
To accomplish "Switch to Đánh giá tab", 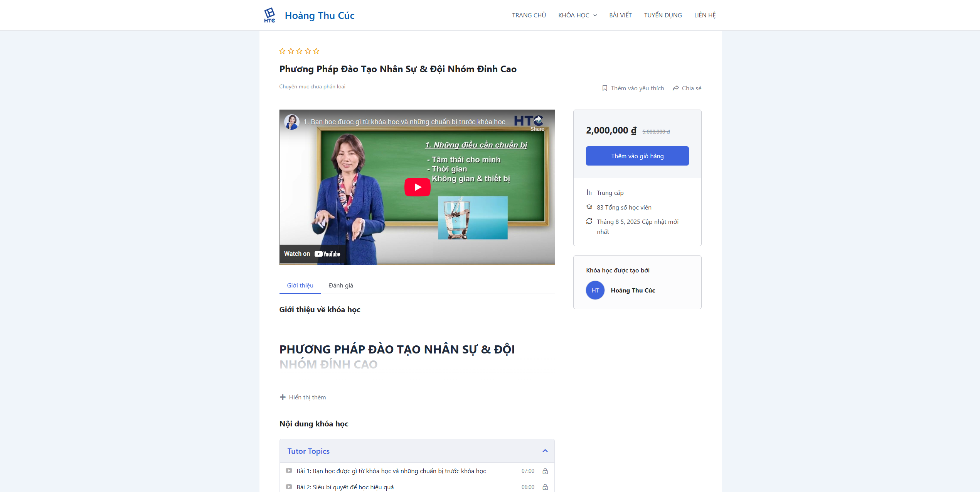I will (341, 285).
